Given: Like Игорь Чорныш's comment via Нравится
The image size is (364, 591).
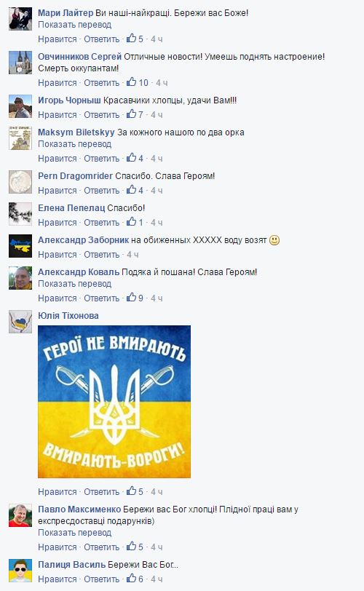Looking at the screenshot, I should [58, 115].
